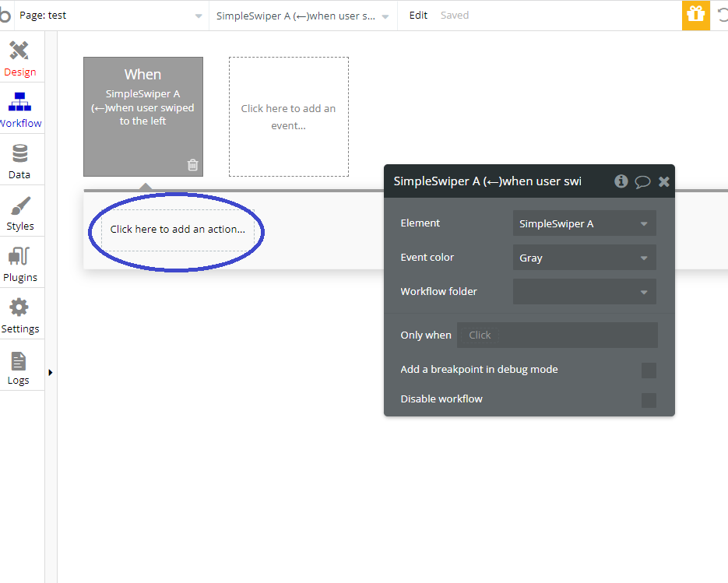This screenshot has width=728, height=583.
Task: Open the info icon in the property panel
Action: [621, 181]
